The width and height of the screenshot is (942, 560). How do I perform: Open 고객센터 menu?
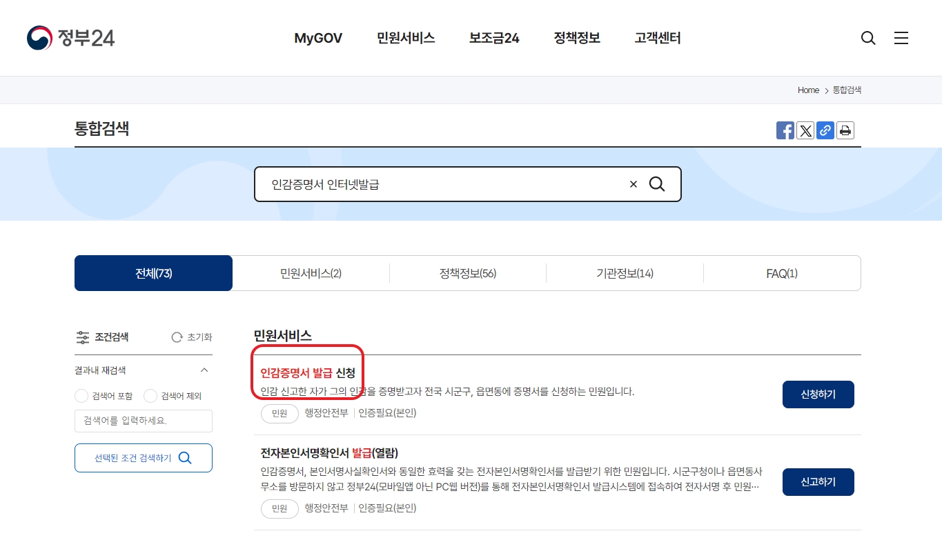(x=658, y=38)
